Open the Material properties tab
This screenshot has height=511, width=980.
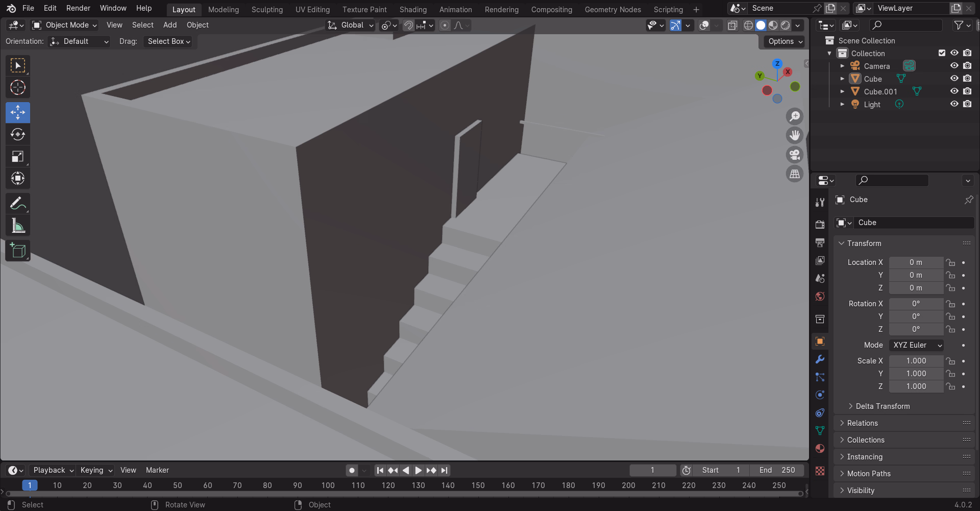coord(820,449)
